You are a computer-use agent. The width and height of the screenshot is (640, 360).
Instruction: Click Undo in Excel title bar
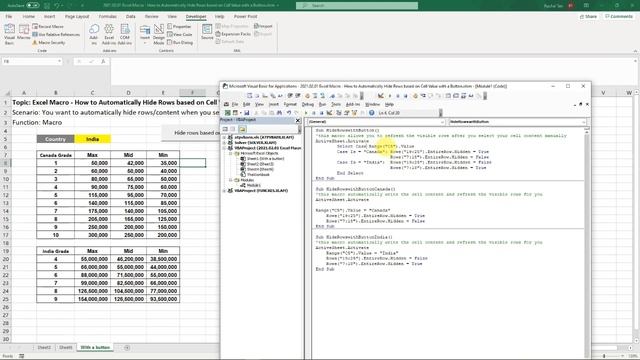[58, 6]
